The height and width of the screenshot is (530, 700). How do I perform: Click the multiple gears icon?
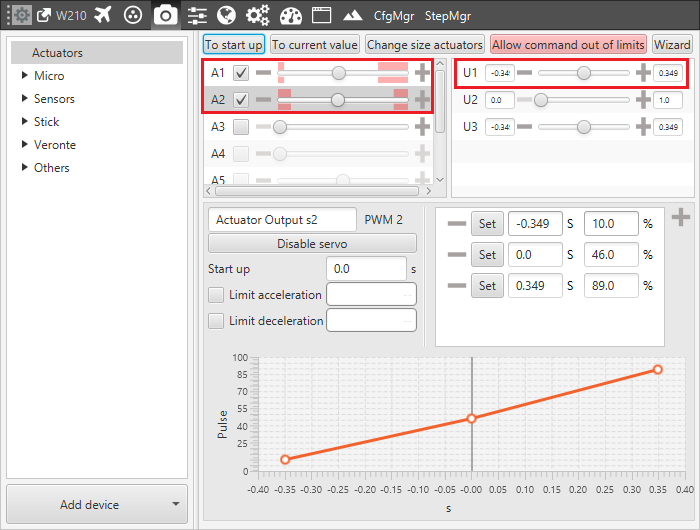(258, 15)
